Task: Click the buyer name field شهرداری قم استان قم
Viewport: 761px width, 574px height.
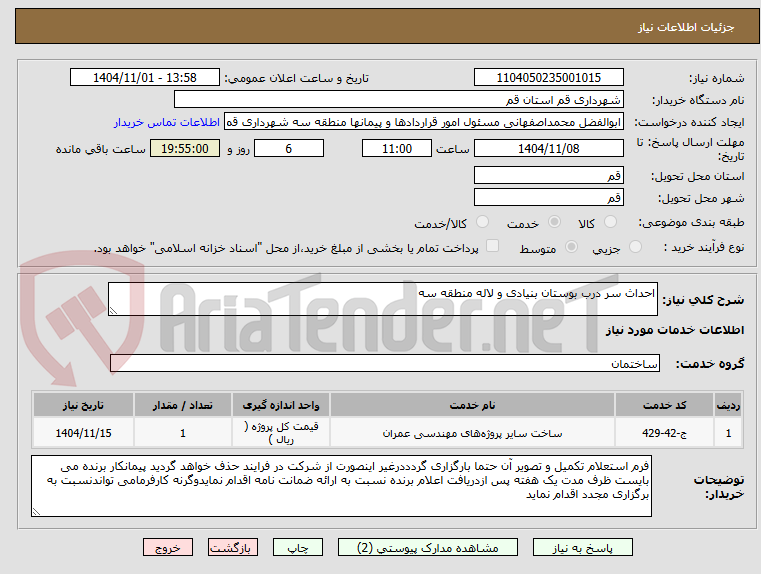Action: click(398, 99)
